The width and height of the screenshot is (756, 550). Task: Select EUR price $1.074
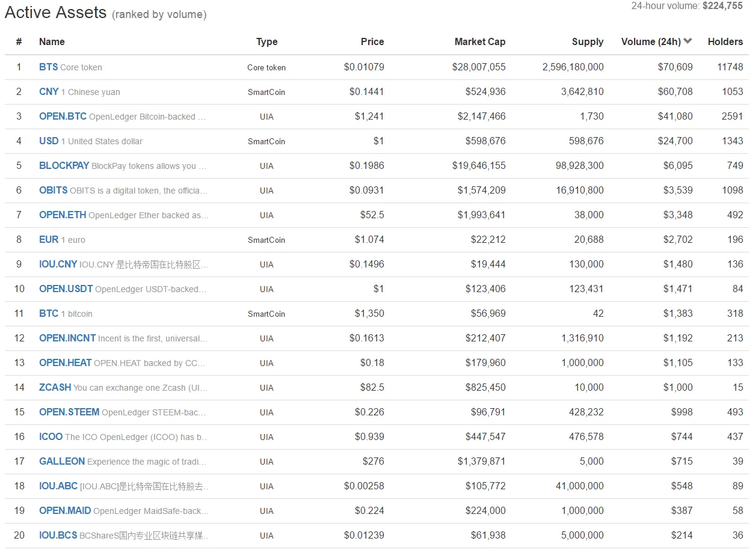coord(369,240)
